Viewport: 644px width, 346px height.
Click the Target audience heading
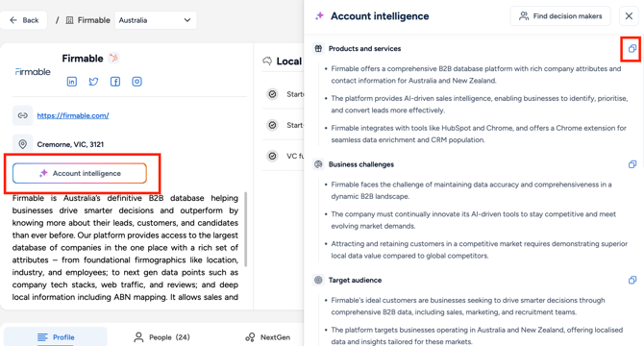(355, 280)
